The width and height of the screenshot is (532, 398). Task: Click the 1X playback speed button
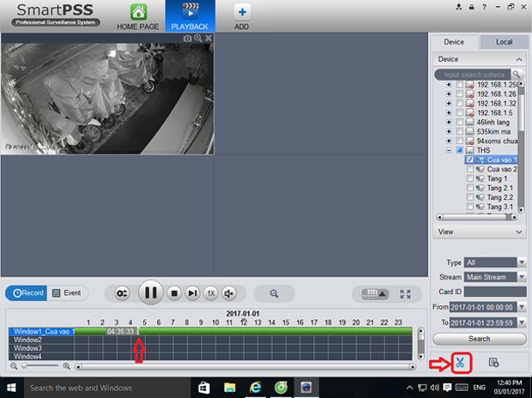211,293
